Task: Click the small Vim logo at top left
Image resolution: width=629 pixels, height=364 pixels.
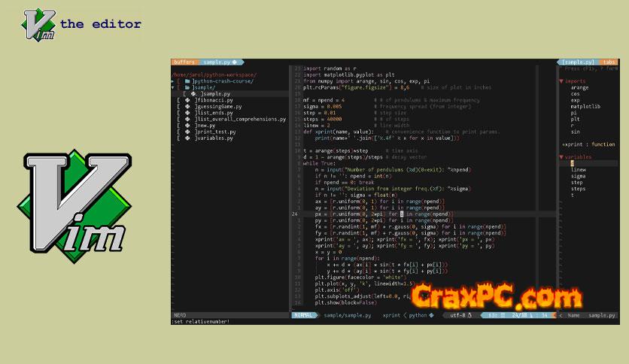Action: click(x=38, y=24)
